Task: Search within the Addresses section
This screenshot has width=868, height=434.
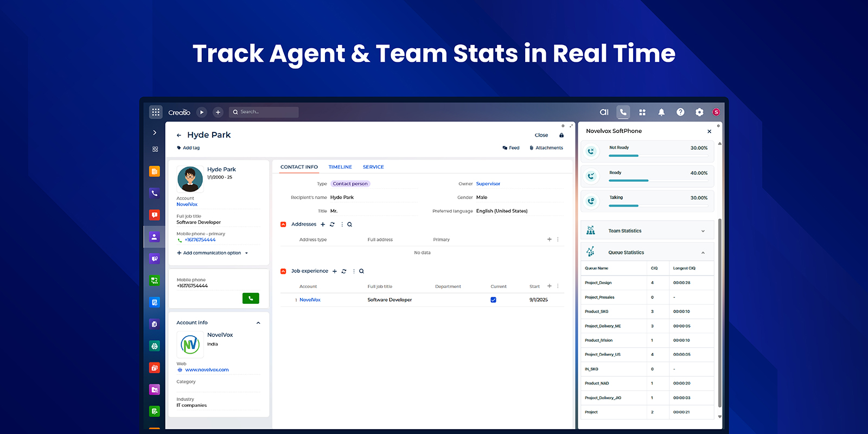Action: point(350,225)
